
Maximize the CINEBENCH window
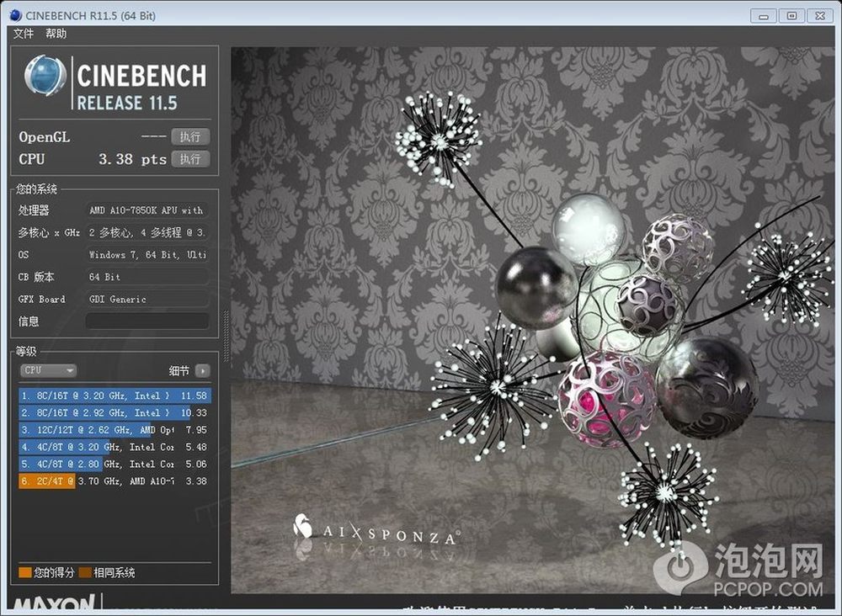point(791,15)
